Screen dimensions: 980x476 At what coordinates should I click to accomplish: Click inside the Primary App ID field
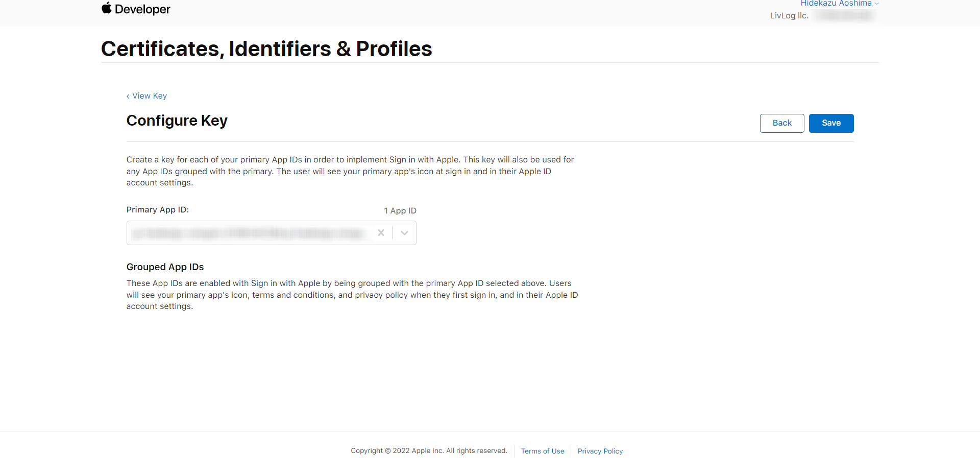pyautogui.click(x=250, y=233)
